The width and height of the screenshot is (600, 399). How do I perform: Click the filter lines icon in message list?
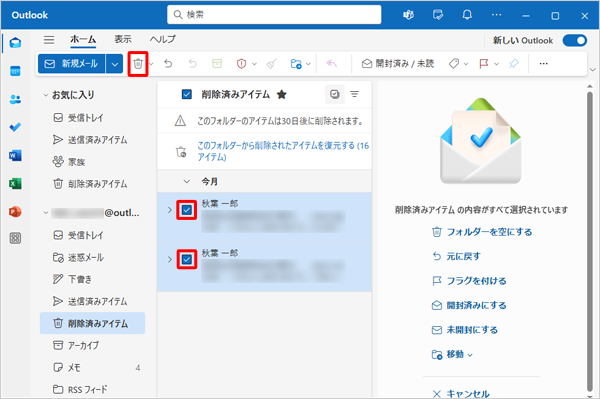[x=355, y=94]
